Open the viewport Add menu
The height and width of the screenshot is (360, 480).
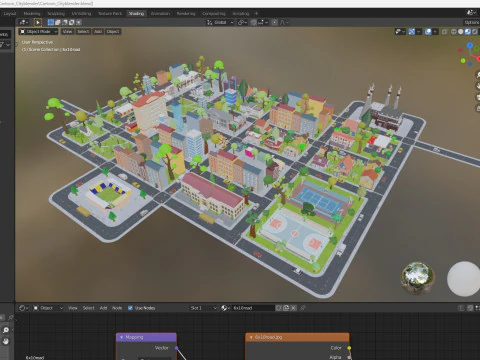pyautogui.click(x=98, y=31)
